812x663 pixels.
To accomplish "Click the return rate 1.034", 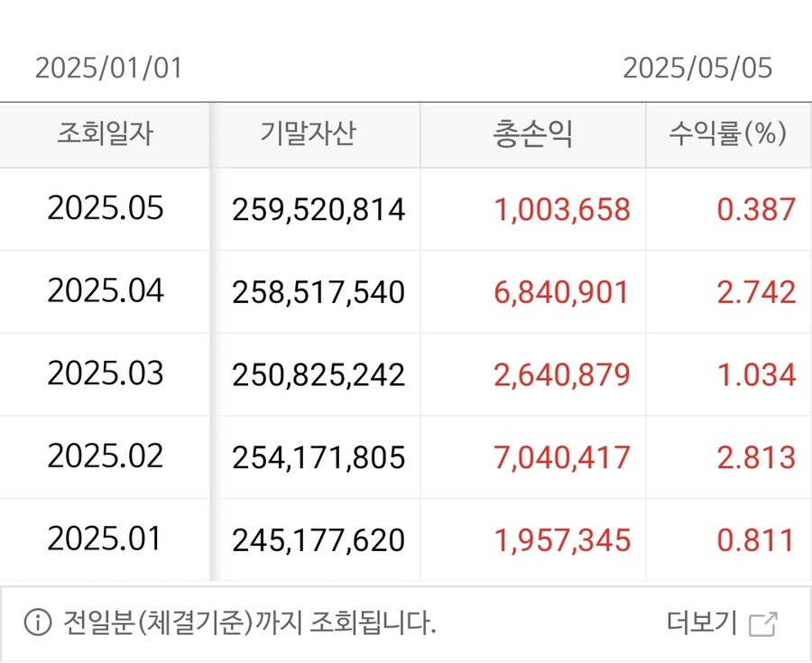I will pos(756,375).
